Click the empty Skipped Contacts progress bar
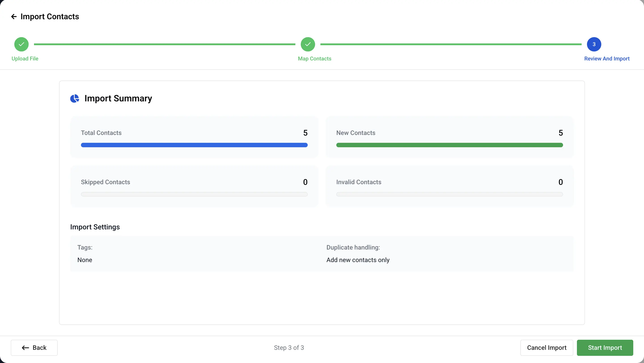This screenshot has width=644, height=363. point(194,194)
